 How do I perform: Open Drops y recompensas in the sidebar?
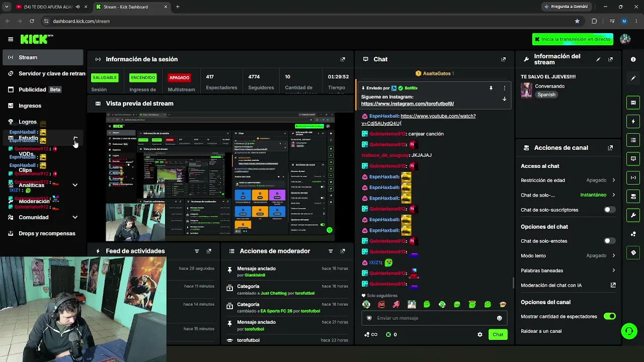pos(42,233)
